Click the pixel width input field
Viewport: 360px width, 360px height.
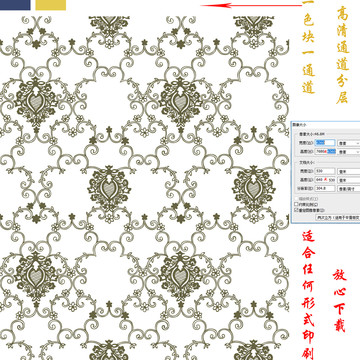coord(325,143)
